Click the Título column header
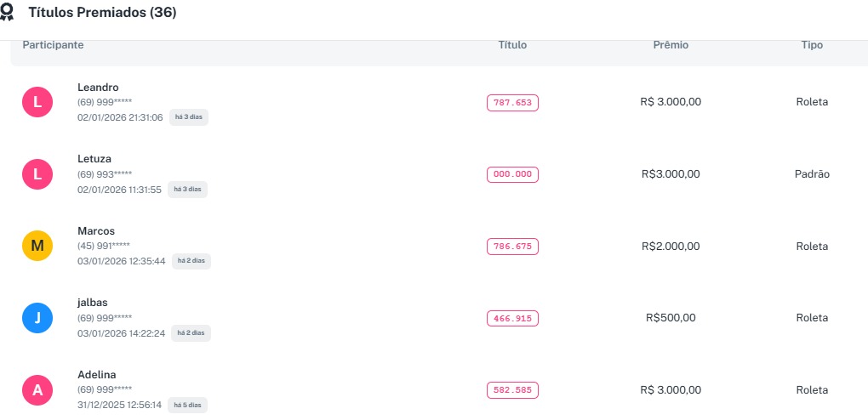Screen dimensions: 868x420 click(x=512, y=45)
